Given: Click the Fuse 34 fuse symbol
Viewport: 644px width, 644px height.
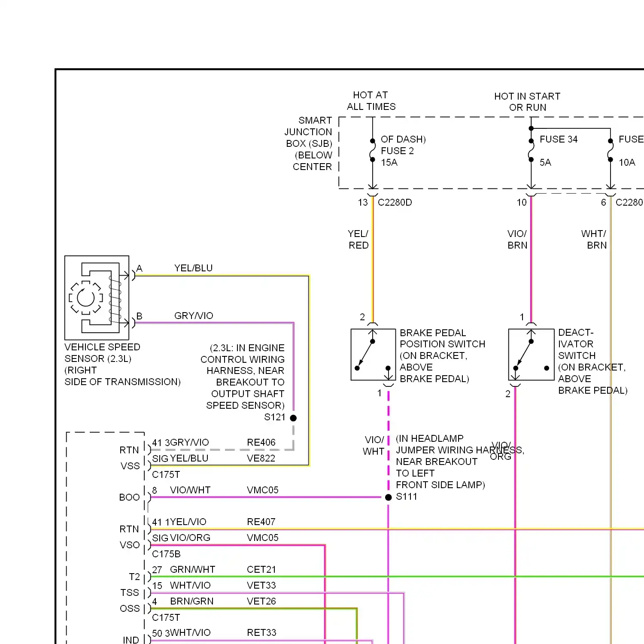Looking at the screenshot, I should pyautogui.click(x=531, y=150).
